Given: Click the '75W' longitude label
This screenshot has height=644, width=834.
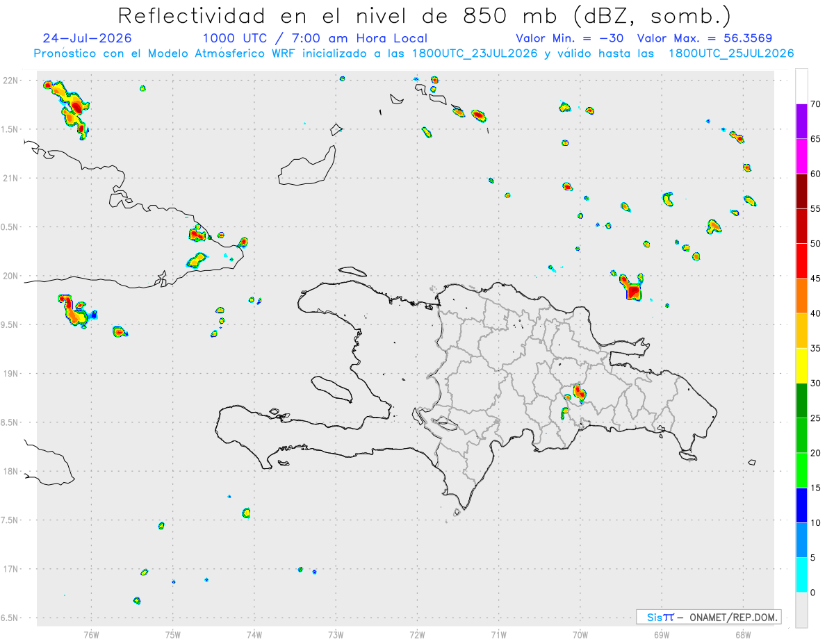Looking at the screenshot, I should (173, 634).
